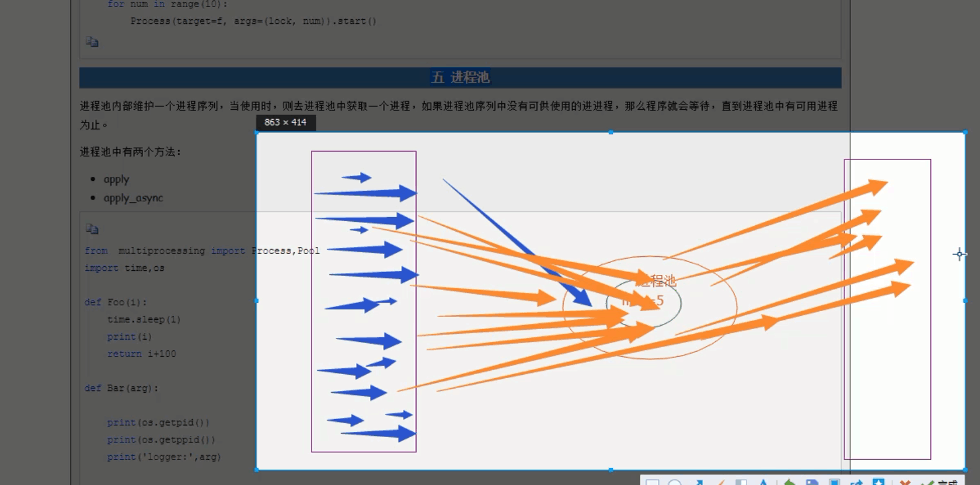Click the print(os.getpid()) code line

(158, 423)
